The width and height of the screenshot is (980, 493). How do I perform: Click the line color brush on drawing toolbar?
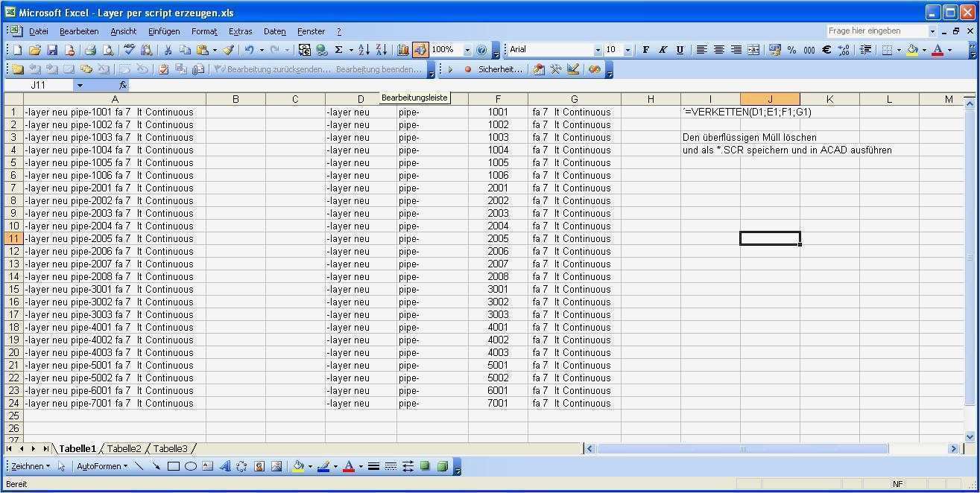(323, 466)
